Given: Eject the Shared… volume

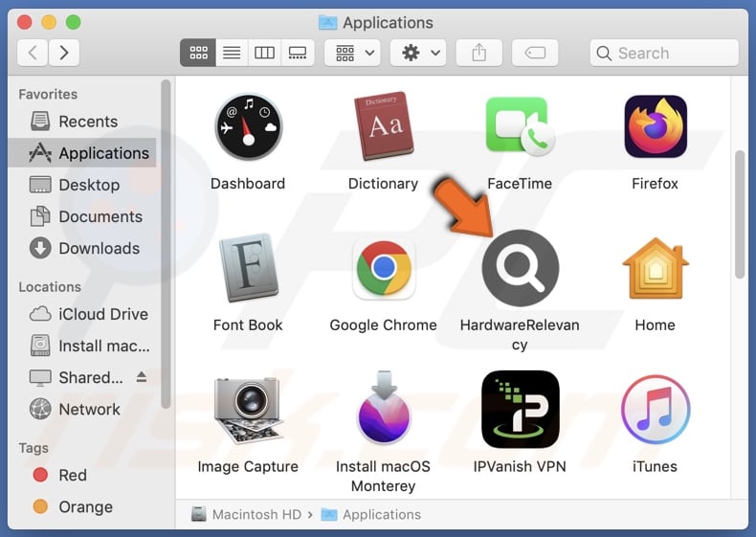Looking at the screenshot, I should [x=142, y=377].
